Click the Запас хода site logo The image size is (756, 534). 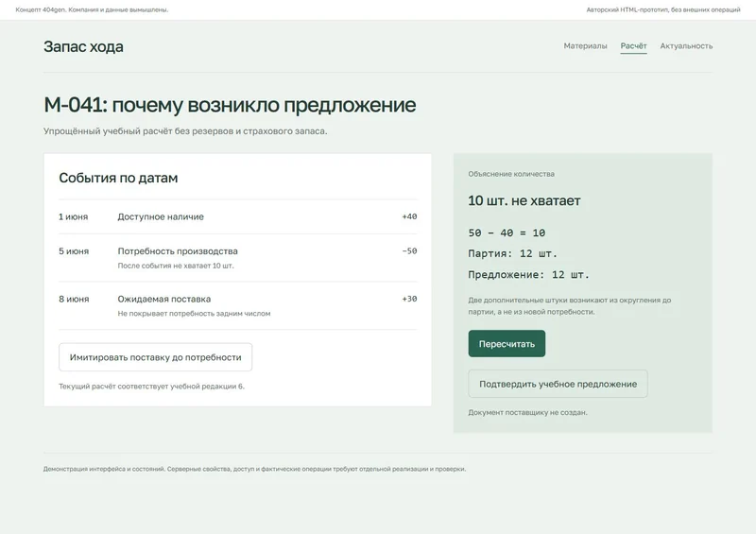(83, 47)
